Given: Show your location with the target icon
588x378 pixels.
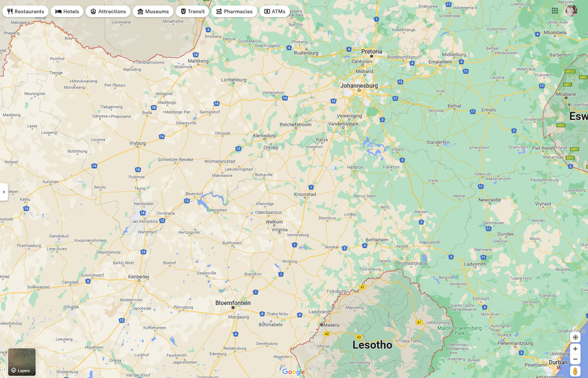Looking at the screenshot, I should tap(575, 337).
